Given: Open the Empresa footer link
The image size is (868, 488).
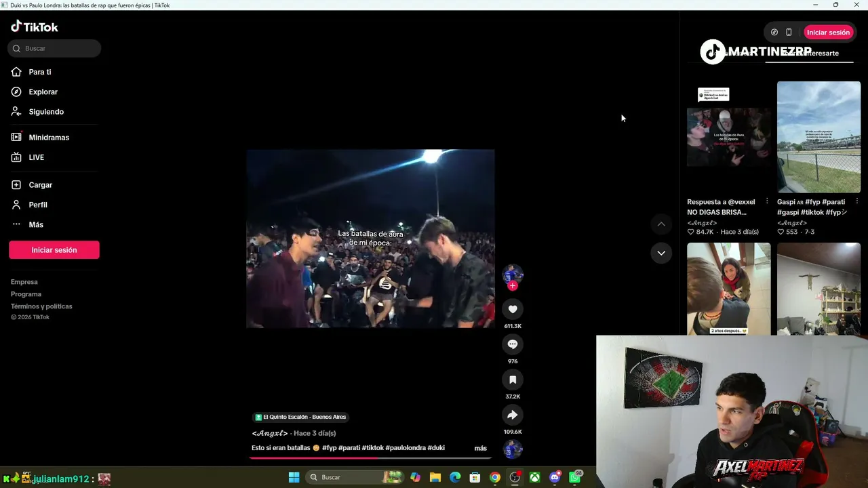Looking at the screenshot, I should [24, 282].
